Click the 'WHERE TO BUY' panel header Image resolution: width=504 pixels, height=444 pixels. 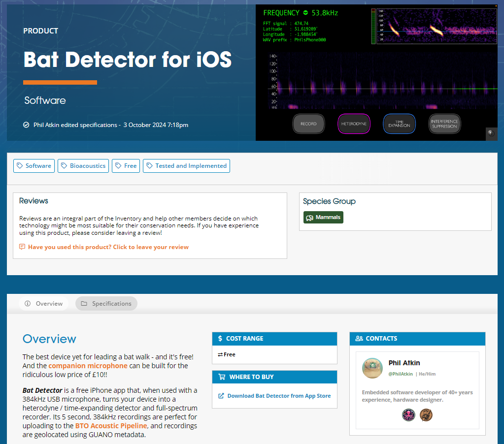[274, 377]
